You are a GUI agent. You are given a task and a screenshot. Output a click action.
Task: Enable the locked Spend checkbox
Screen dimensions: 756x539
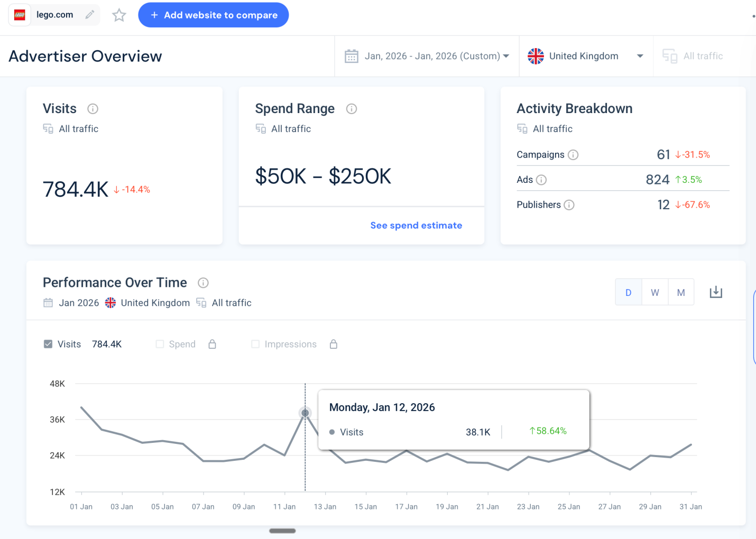click(x=160, y=344)
